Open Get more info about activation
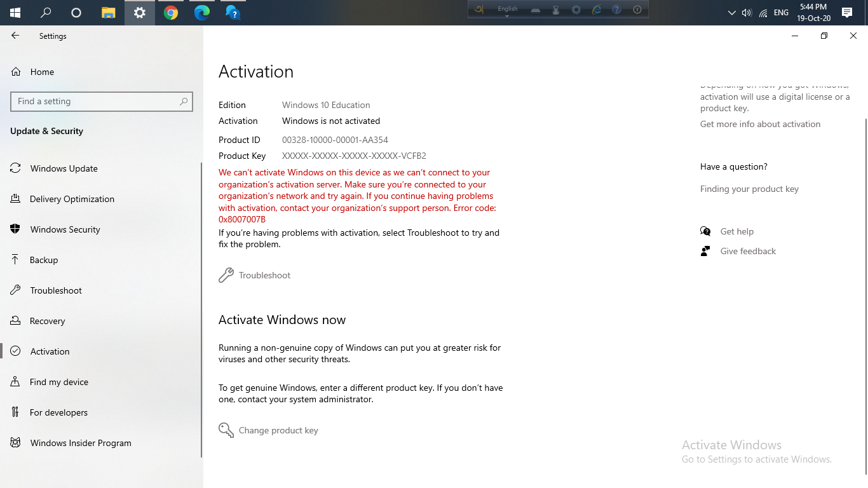 pos(760,124)
